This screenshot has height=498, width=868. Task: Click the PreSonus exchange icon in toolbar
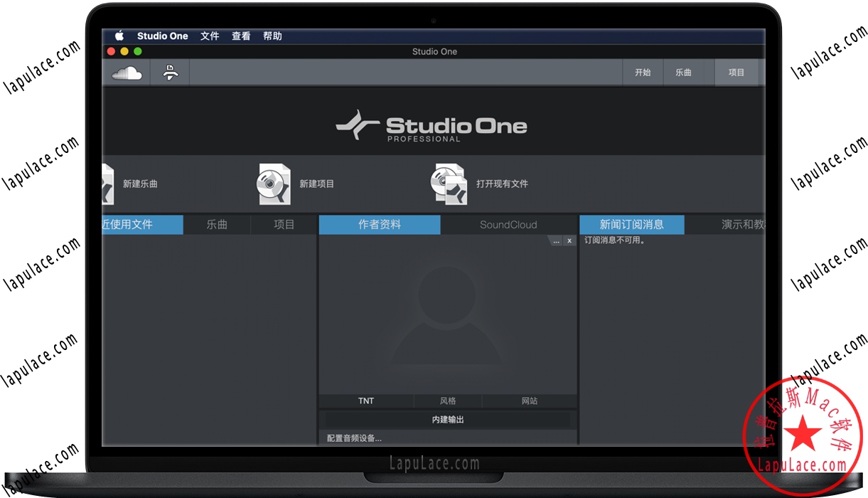coord(170,73)
